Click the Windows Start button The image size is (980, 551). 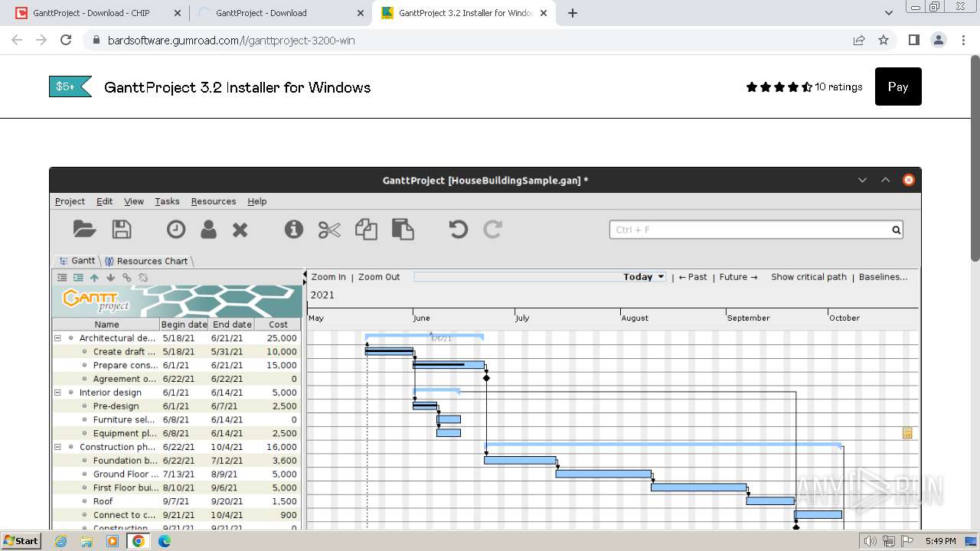tap(21, 541)
